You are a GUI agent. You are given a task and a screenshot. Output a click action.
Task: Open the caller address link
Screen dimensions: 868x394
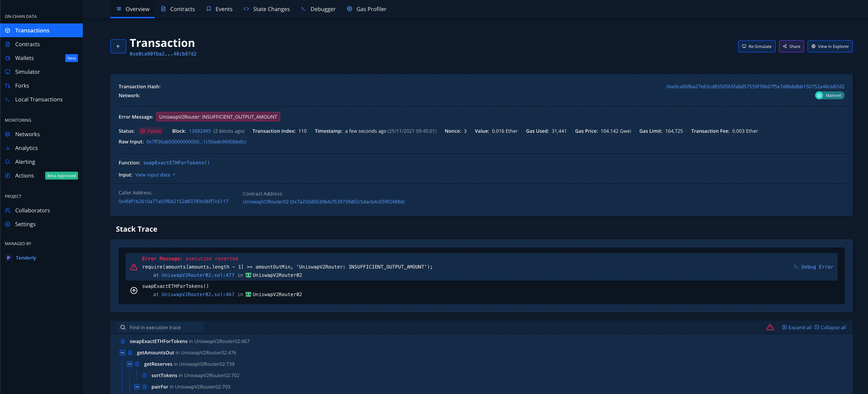[174, 201]
